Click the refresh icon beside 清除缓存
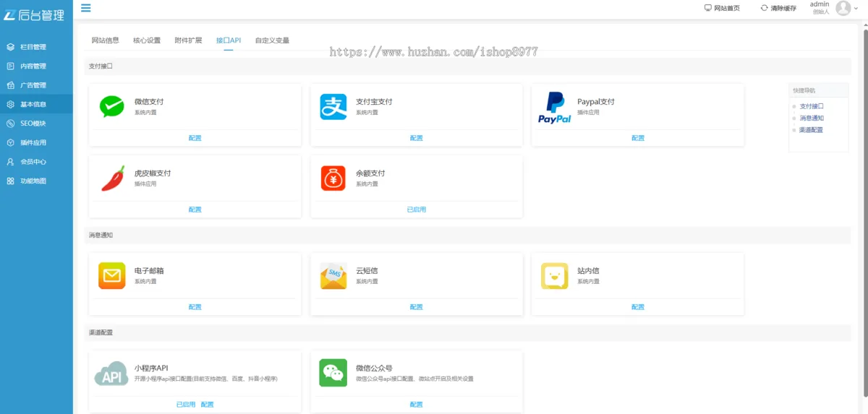 (764, 8)
